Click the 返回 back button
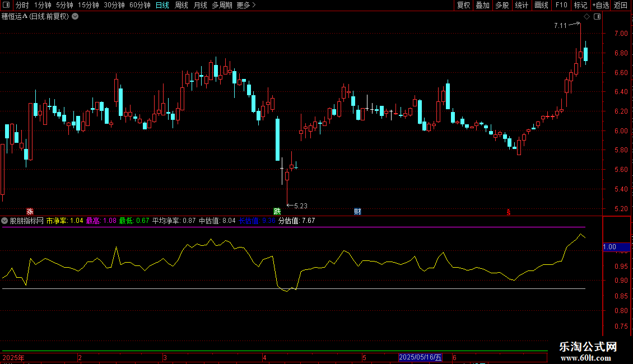633x364 pixels. (x=621, y=6)
